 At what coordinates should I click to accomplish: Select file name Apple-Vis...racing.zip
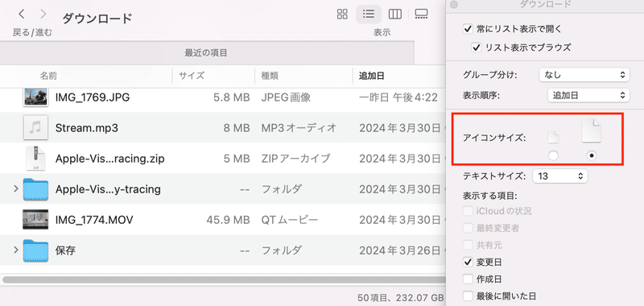coord(109,159)
